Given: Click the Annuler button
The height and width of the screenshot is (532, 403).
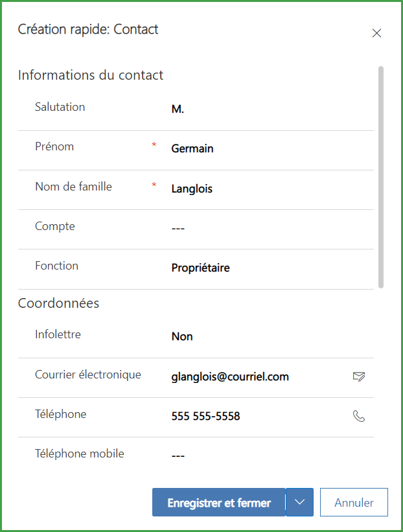Looking at the screenshot, I should coord(354,502).
